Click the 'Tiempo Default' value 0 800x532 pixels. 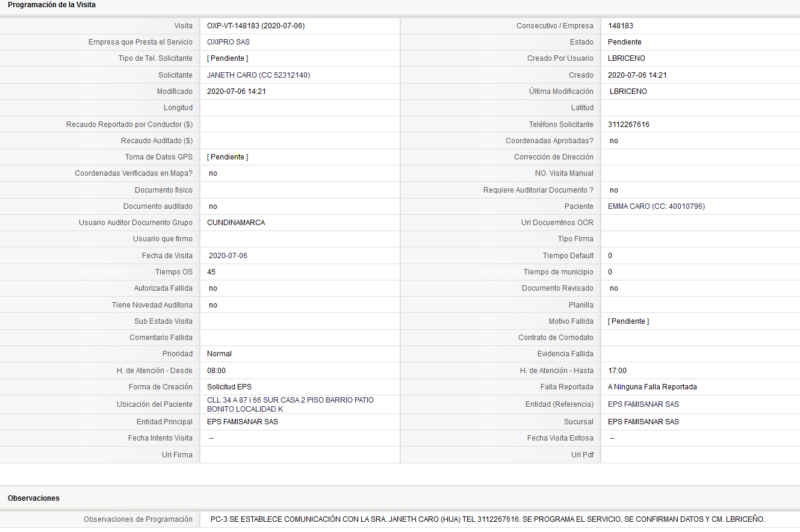coord(610,256)
